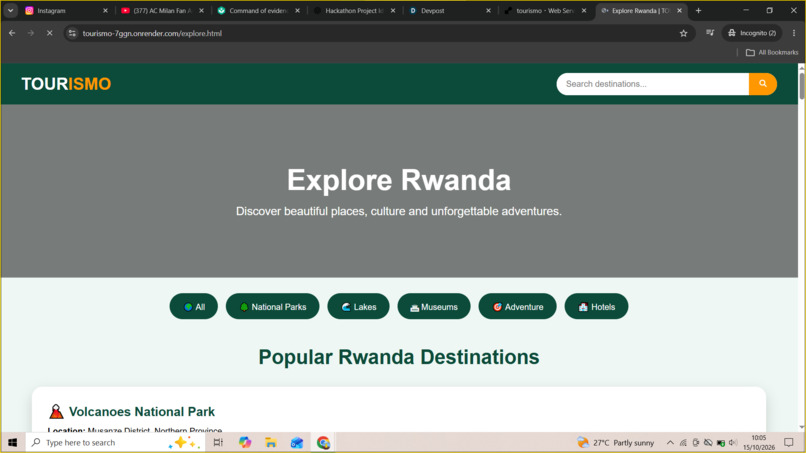Close the Instagram tab
This screenshot has width=806, height=453.
[x=105, y=10]
